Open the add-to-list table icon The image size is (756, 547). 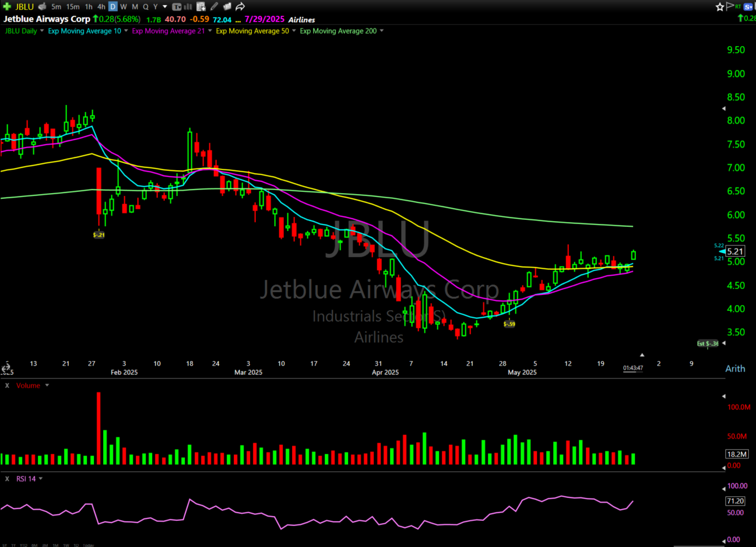201,6
